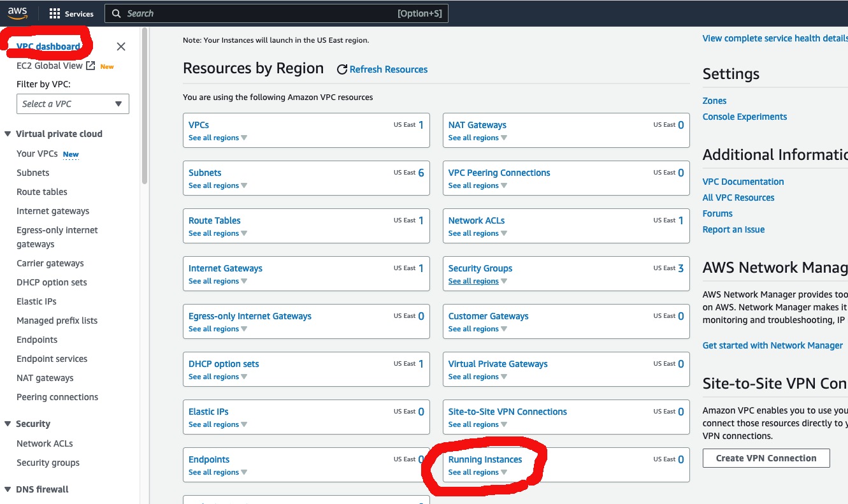Open Subnets in the left sidebar

pos(33,173)
